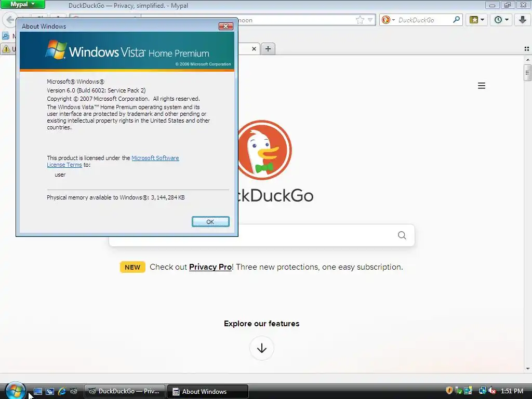Open the Windows Start orb
The width and height of the screenshot is (532, 399).
tap(15, 391)
